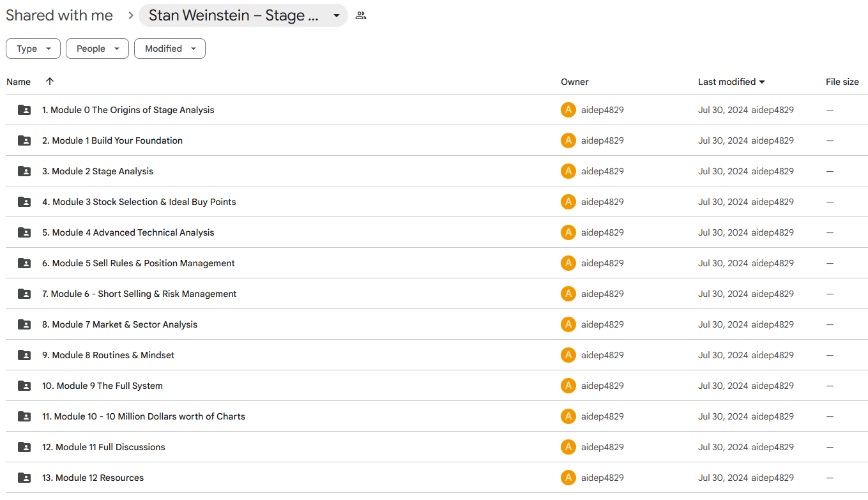
Task: Open the People filter dropdown
Action: 97,49
